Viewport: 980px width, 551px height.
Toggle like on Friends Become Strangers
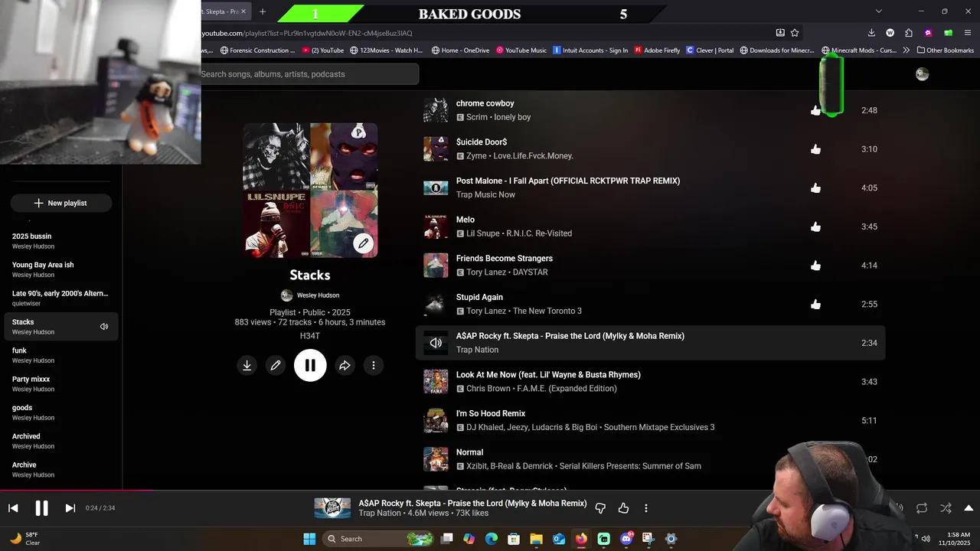click(815, 266)
